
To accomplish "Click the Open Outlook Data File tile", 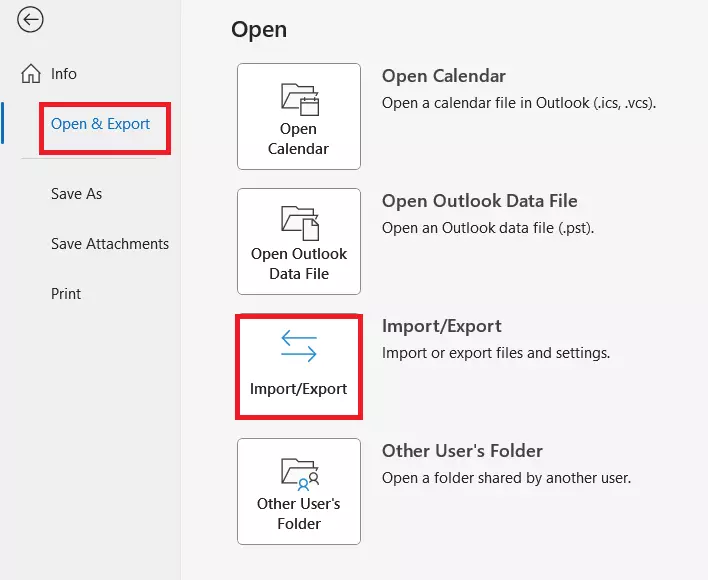I will coord(299,241).
